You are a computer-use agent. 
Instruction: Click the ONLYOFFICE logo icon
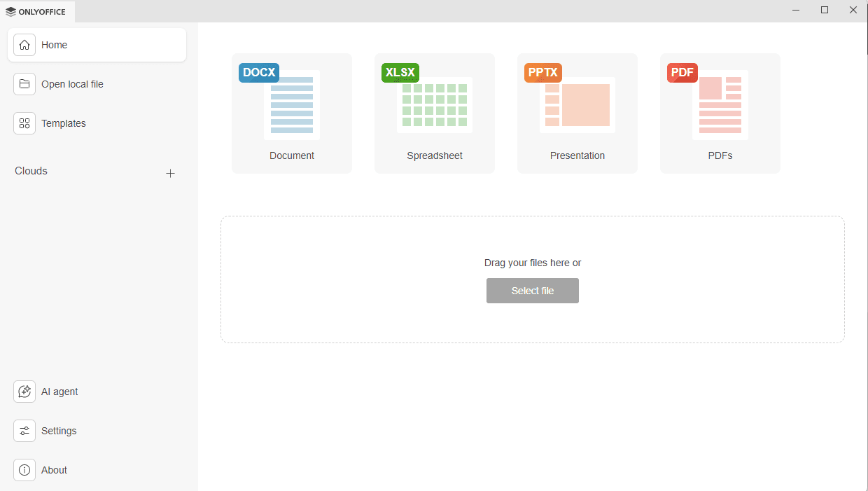pos(10,11)
